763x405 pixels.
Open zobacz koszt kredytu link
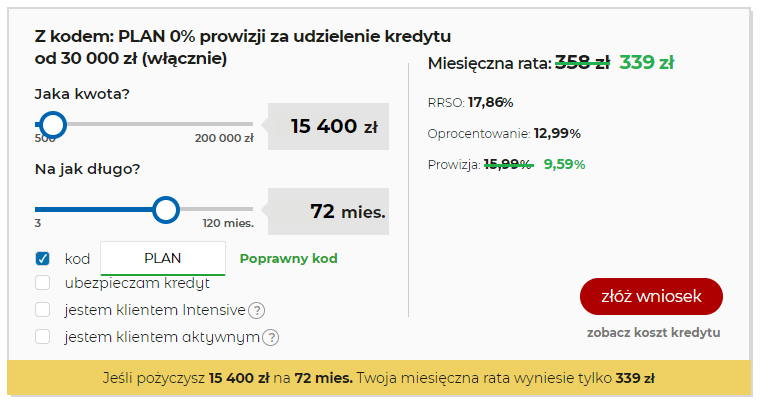(654, 332)
